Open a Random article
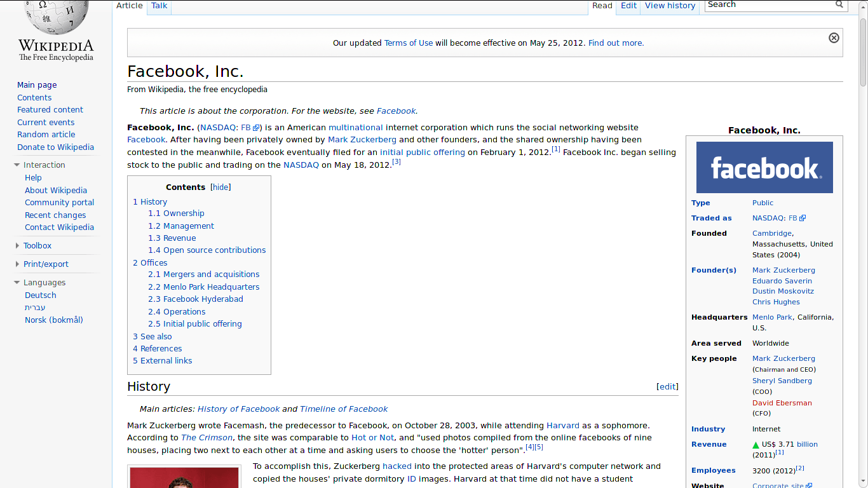This screenshot has height=488, width=868. coord(46,135)
